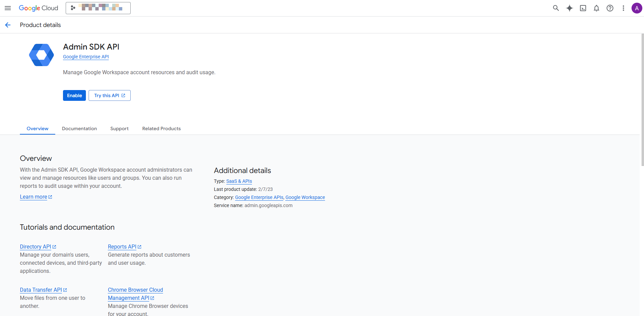Open the Directory API documentation link

coord(38,247)
